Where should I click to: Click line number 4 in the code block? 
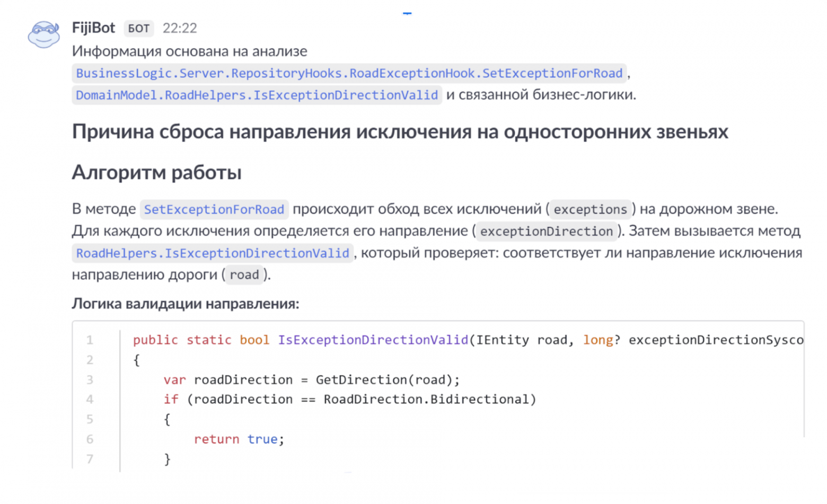pos(90,399)
